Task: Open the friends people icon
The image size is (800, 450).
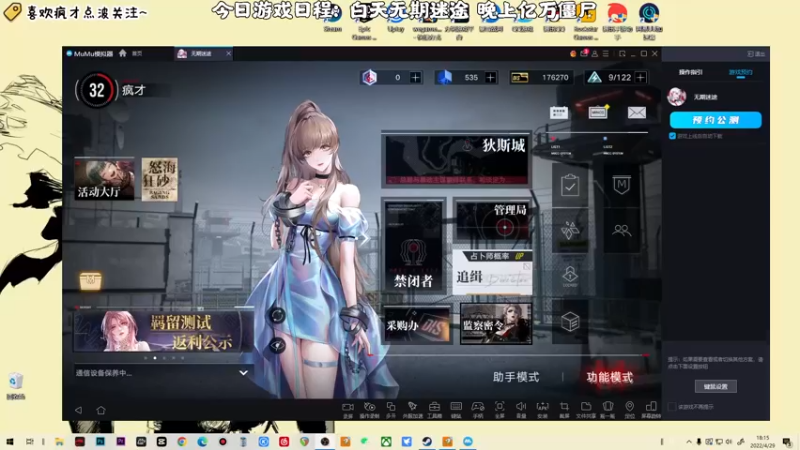Action: (621, 230)
